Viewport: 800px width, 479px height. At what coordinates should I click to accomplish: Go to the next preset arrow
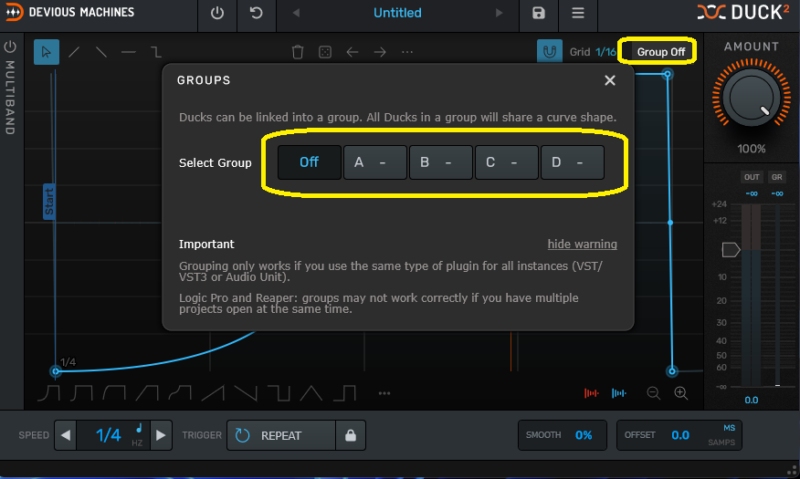tap(500, 14)
